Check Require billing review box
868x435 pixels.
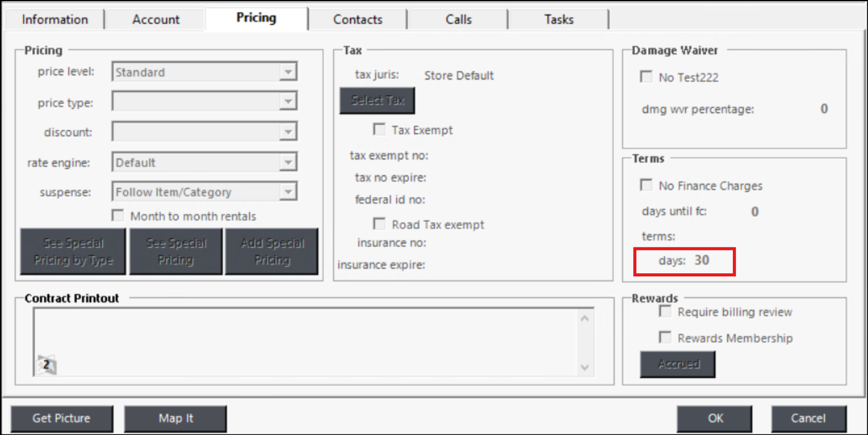[665, 312]
